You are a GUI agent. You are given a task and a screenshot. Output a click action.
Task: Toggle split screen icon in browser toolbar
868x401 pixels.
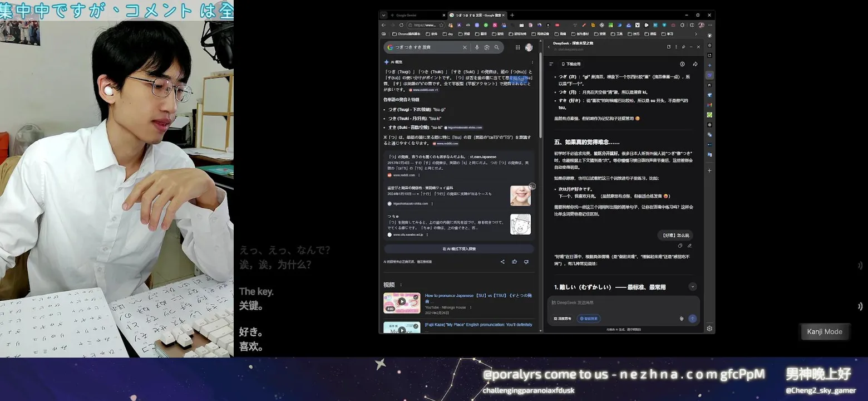(x=692, y=25)
